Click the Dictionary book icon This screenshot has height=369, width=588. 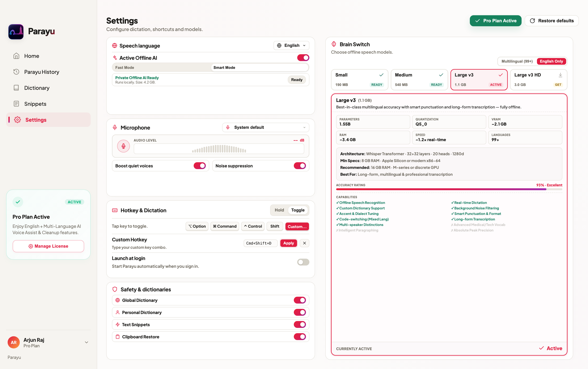pos(16,88)
